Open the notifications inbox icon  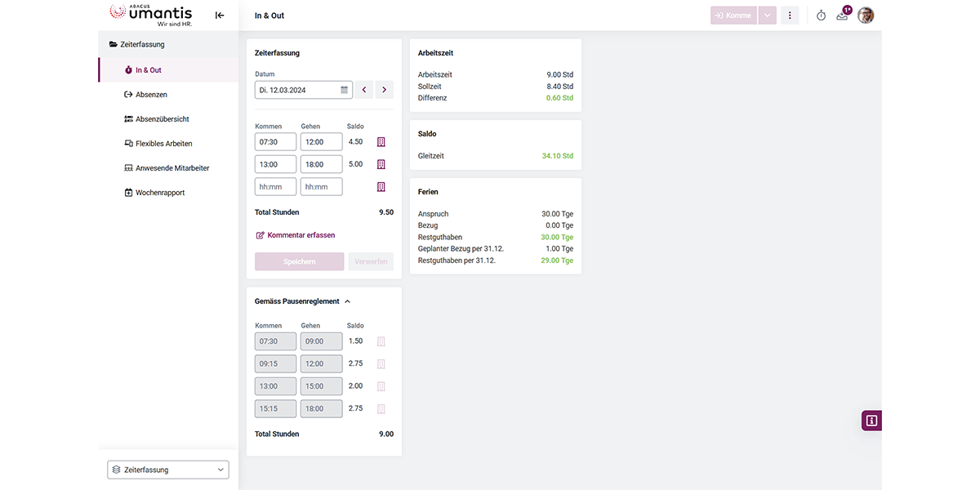pos(843,16)
